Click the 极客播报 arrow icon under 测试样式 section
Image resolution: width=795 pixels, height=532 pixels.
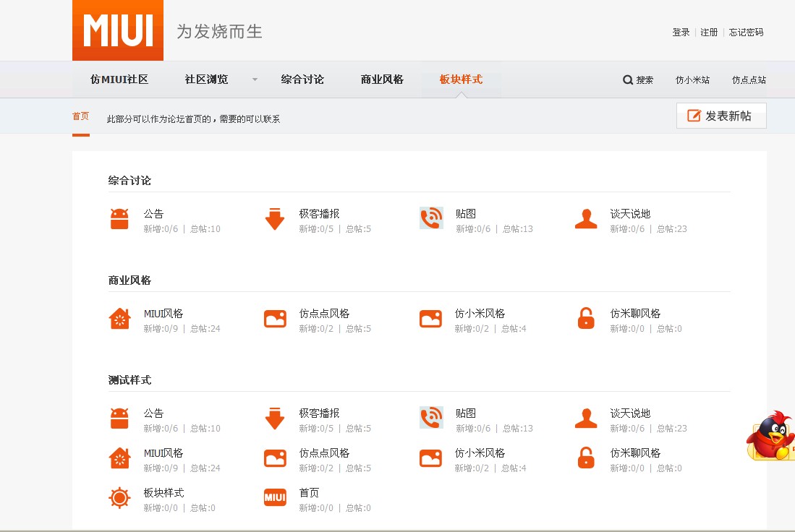point(275,419)
